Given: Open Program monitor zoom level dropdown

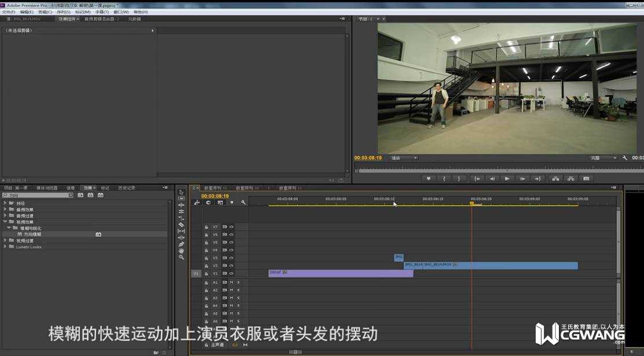Looking at the screenshot, I should (403, 158).
